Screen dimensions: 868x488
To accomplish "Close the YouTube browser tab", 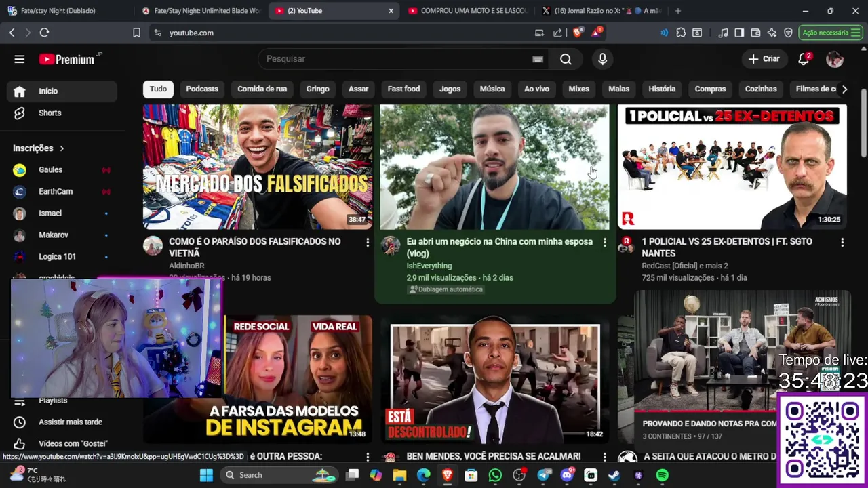I will pyautogui.click(x=391, y=11).
